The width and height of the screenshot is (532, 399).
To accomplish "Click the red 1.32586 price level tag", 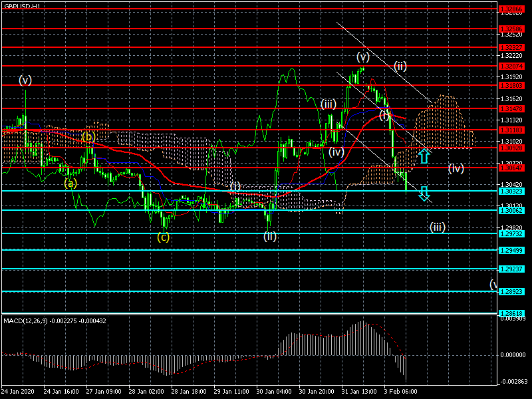I will pyautogui.click(x=511, y=29).
